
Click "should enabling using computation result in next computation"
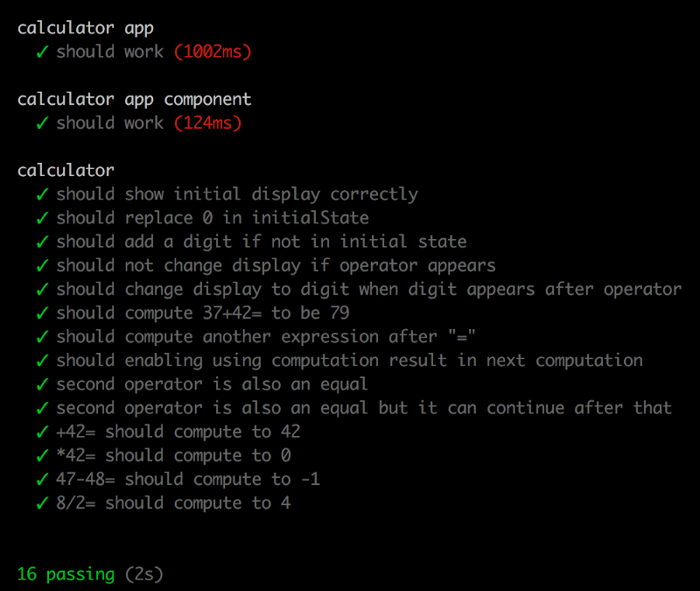coord(349,360)
